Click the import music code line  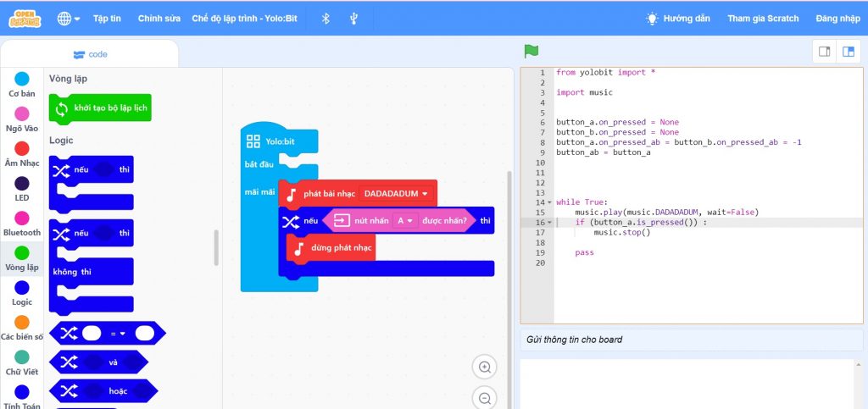(585, 92)
